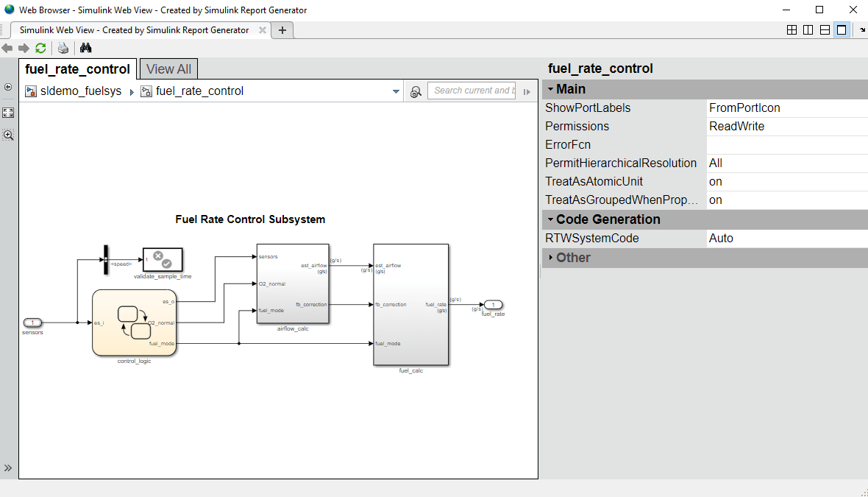
Task: Click the advanced search icon beside the search box
Action: pos(416,91)
